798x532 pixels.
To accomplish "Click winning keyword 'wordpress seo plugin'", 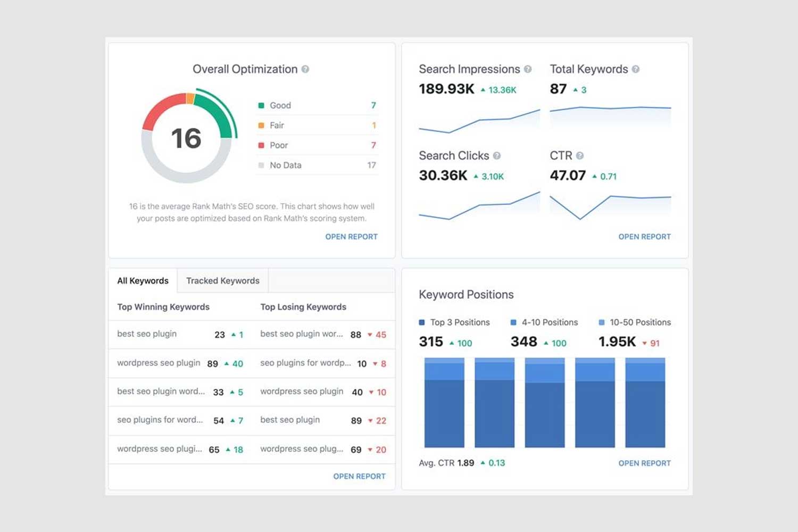I will 159,363.
